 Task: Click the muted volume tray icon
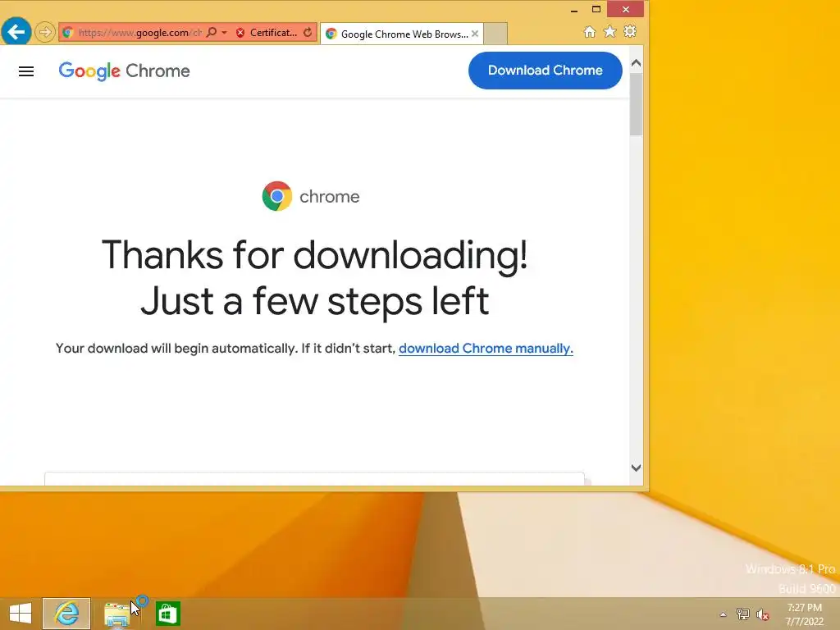pyautogui.click(x=762, y=614)
